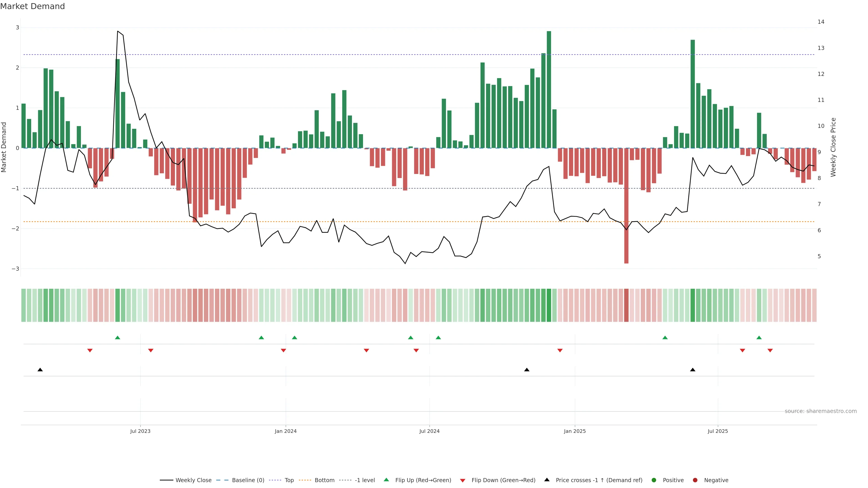Click the red Negative legend dot

(x=695, y=480)
